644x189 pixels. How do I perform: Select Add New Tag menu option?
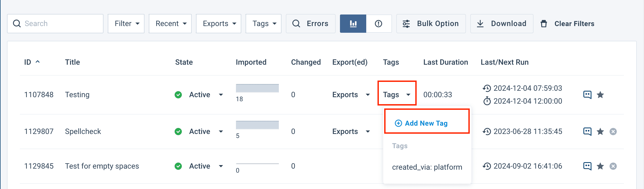(426, 123)
